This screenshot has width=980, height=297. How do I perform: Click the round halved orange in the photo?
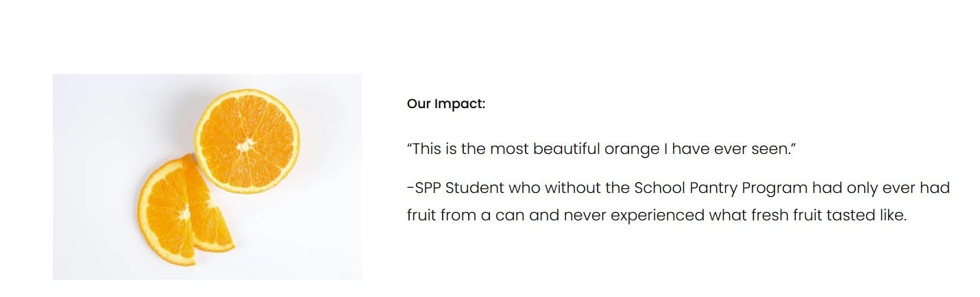(x=247, y=141)
